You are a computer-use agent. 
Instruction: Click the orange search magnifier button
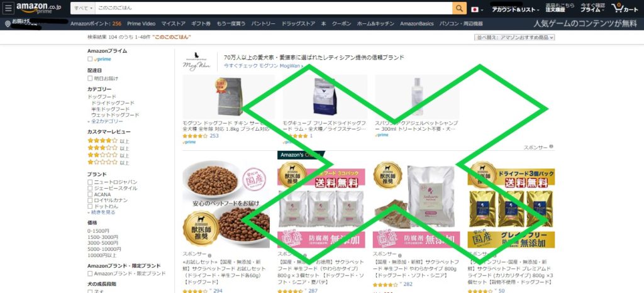coord(459,8)
